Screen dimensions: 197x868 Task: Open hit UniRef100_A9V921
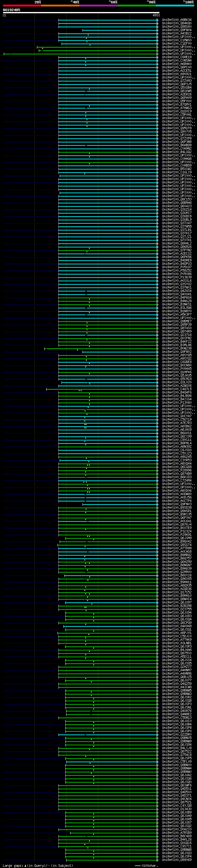177,74
